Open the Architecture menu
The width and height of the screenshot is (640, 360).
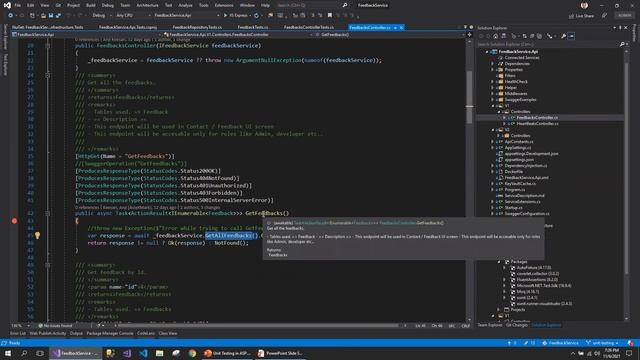(x=147, y=5)
